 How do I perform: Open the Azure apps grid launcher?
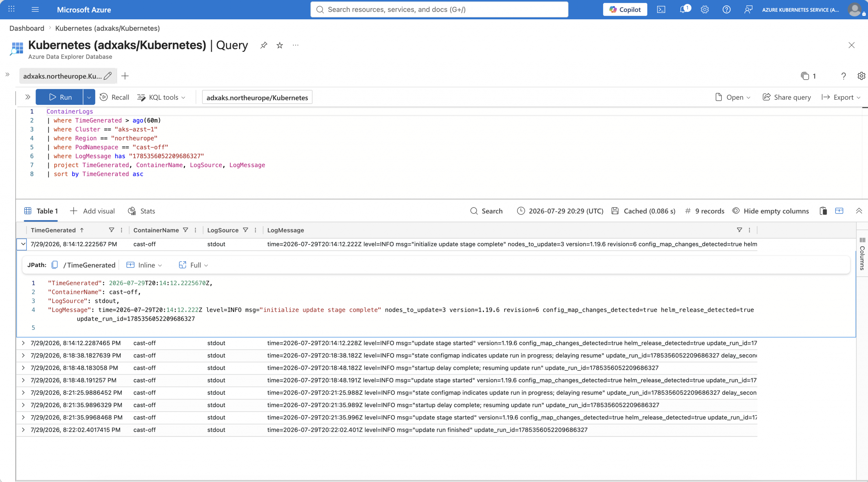pos(11,9)
